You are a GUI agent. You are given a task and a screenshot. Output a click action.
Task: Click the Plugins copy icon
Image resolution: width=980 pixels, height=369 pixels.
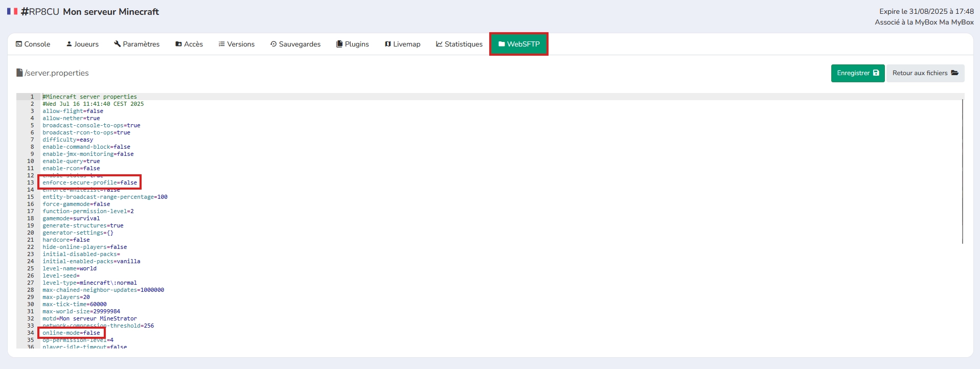point(339,44)
